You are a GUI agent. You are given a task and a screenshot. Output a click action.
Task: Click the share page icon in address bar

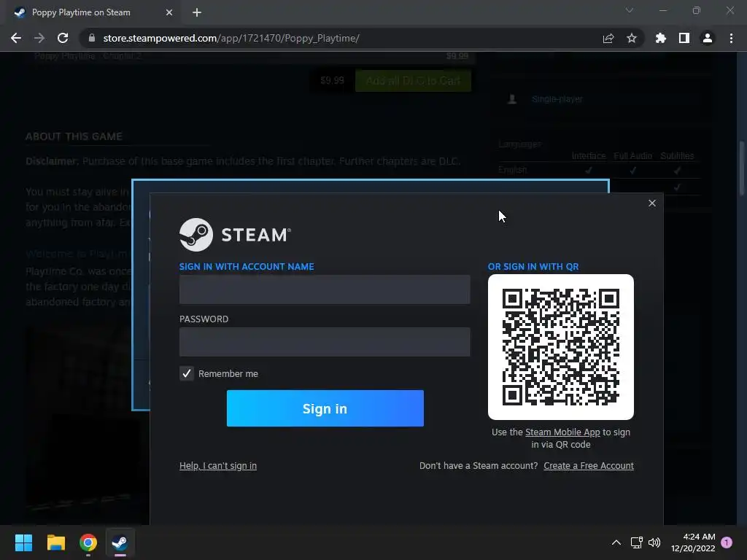608,38
